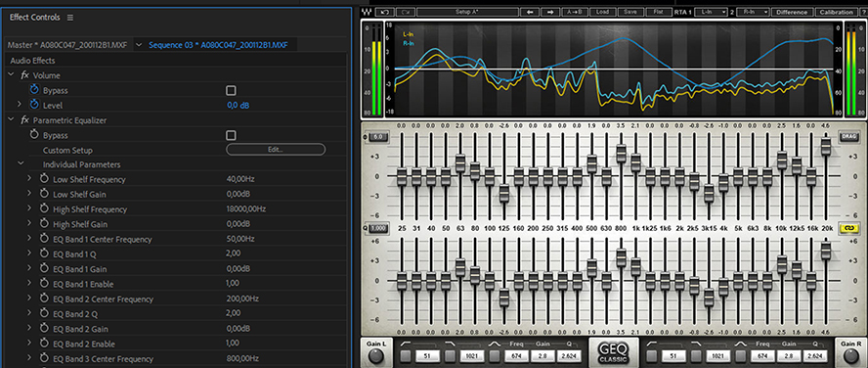This screenshot has height=368, width=868.
Task: Toggle stopwatch for EQ Band 1 Center Frequency
Action: [44, 239]
